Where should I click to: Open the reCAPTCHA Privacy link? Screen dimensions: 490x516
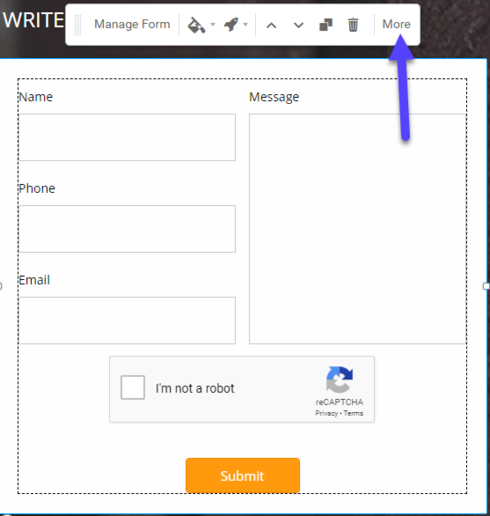click(326, 413)
